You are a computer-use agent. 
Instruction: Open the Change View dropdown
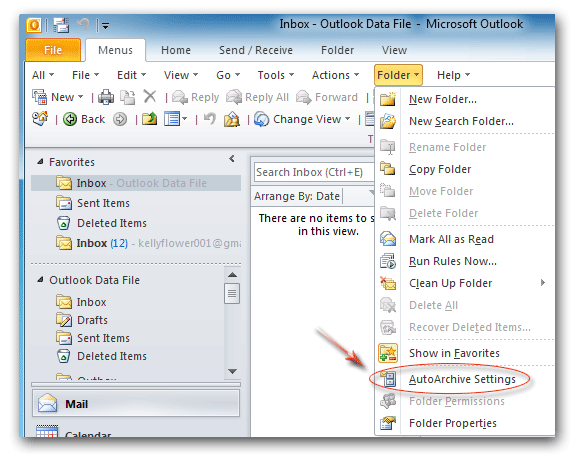pos(303,119)
